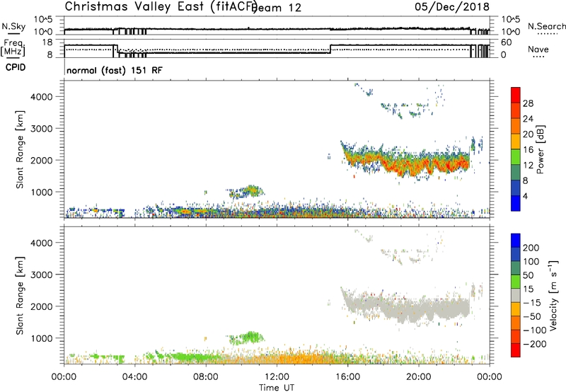Click the '-100' tick on Velocity colorbar
Viewport: 566px width, 392px height.
point(535,330)
